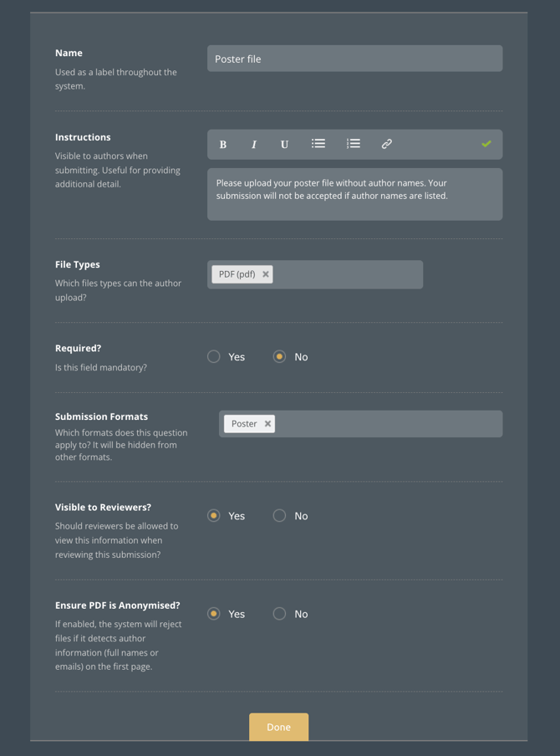Click the green checkmark in editor toolbar
Viewport: 560px width, 756px height.
486,144
